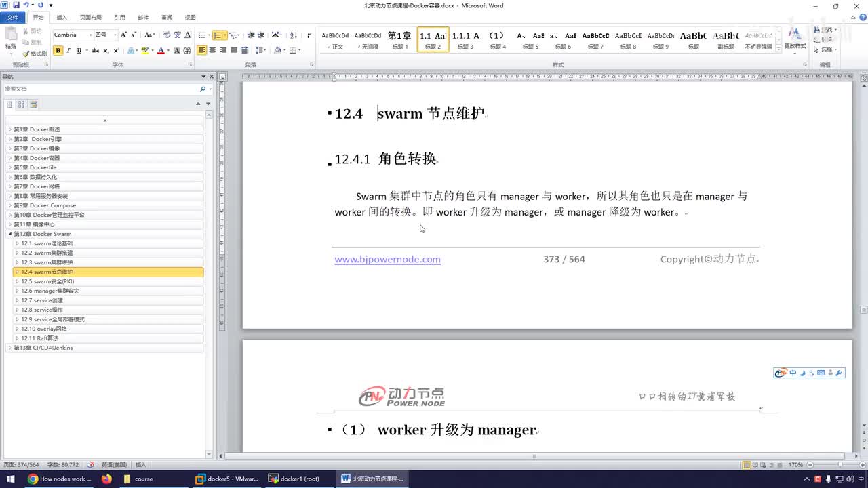Open the 文件 (File) tab

click(x=12, y=18)
